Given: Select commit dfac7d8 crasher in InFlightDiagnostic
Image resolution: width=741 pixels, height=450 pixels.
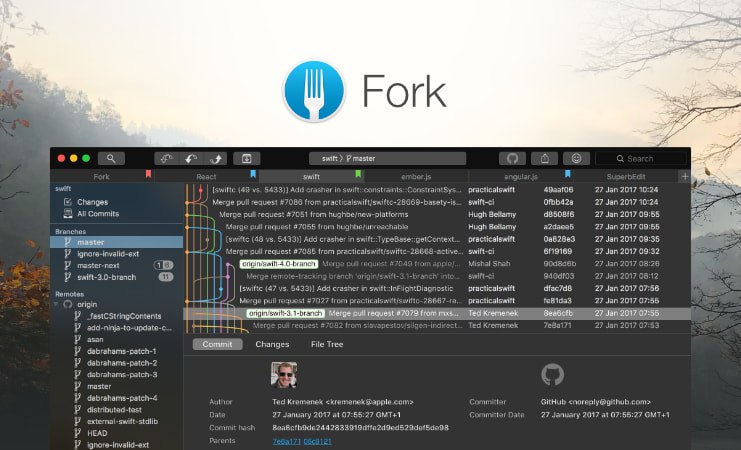Looking at the screenshot, I should click(437, 288).
